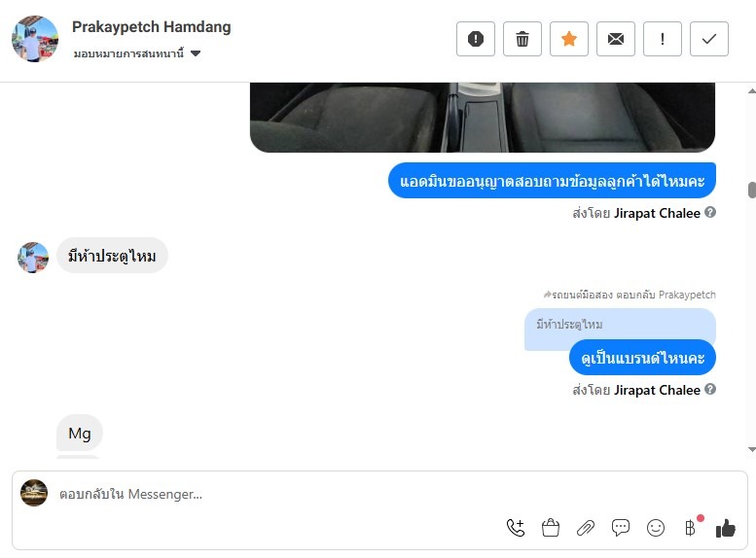
Task: Start a call with phone plus icon
Action: click(x=516, y=528)
